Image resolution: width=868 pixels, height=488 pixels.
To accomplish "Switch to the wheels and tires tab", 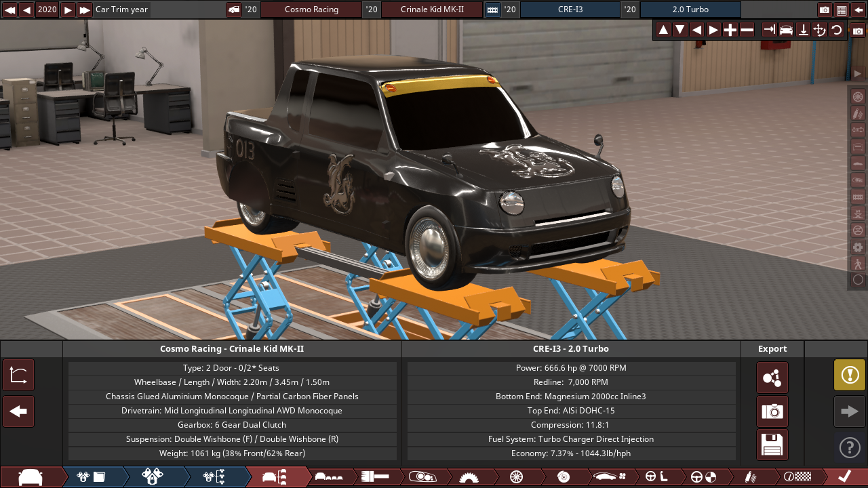I will pos(516,477).
